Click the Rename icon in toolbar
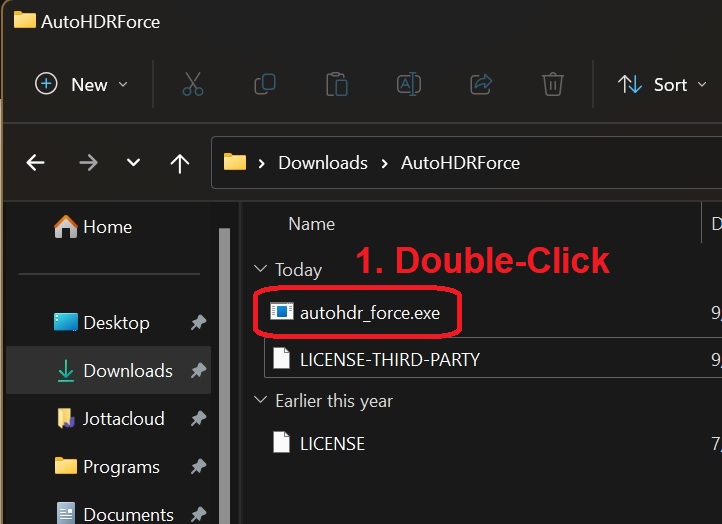This screenshot has height=524, width=722. 409,85
